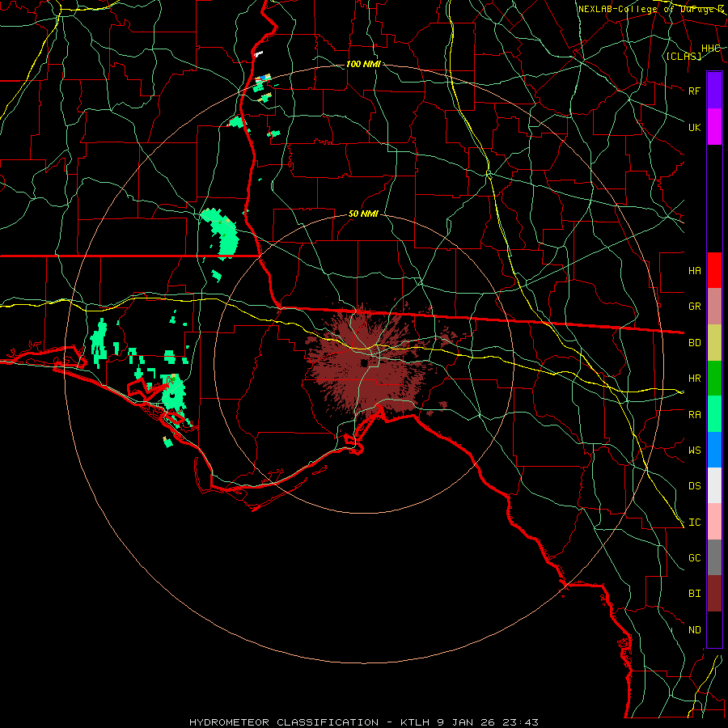This screenshot has height=728, width=728.
Task: Click the WS legend label
Action: 695,451
